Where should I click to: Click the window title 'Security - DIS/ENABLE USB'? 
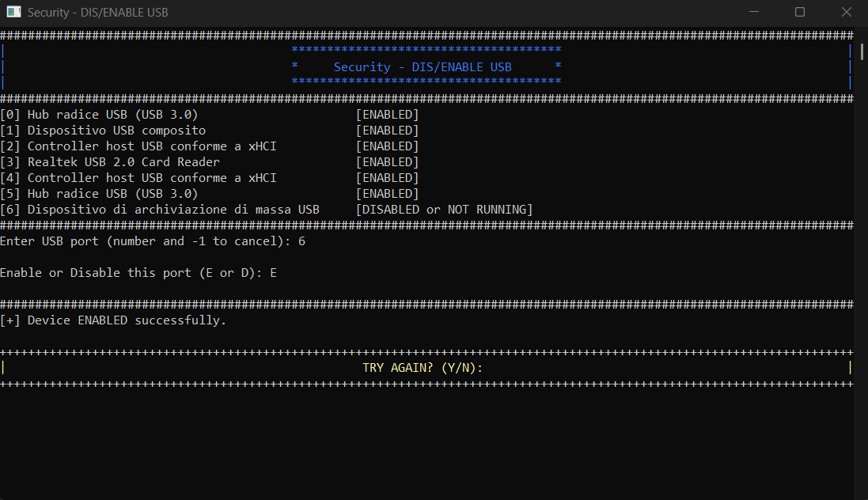[x=97, y=13]
